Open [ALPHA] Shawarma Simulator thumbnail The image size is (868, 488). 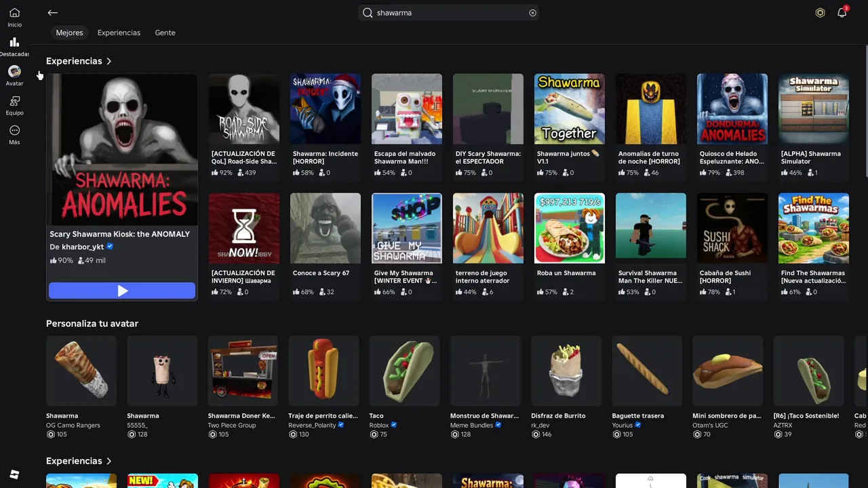pos(814,109)
